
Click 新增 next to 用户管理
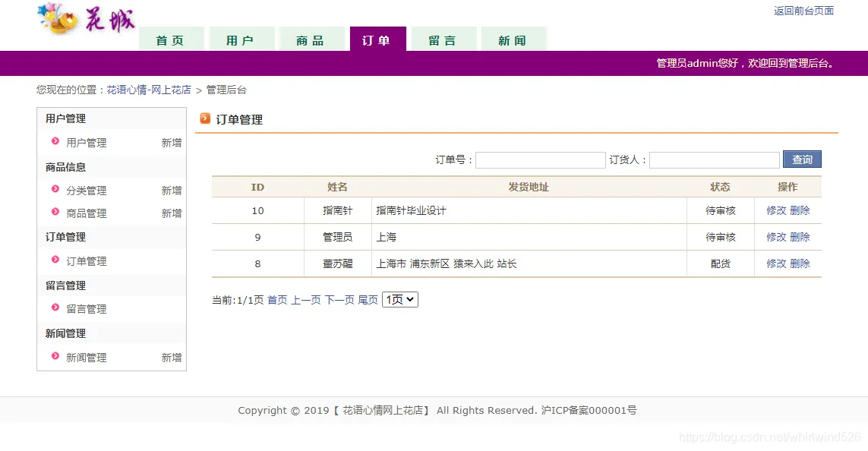tap(172, 143)
